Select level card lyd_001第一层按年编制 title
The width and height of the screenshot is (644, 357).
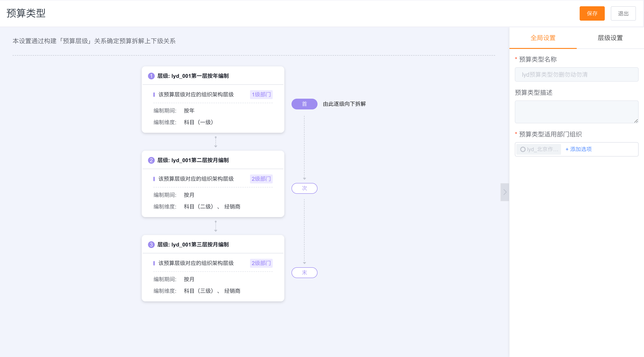point(193,76)
